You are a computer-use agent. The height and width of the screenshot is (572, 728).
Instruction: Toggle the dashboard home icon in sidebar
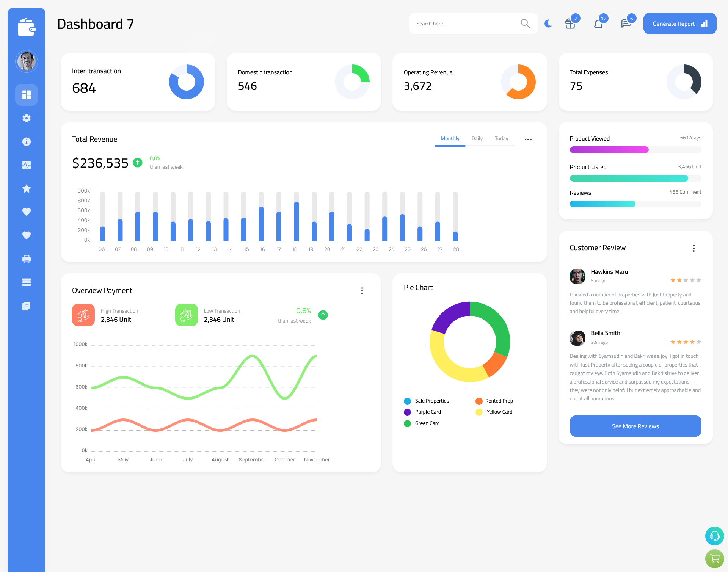(x=27, y=94)
